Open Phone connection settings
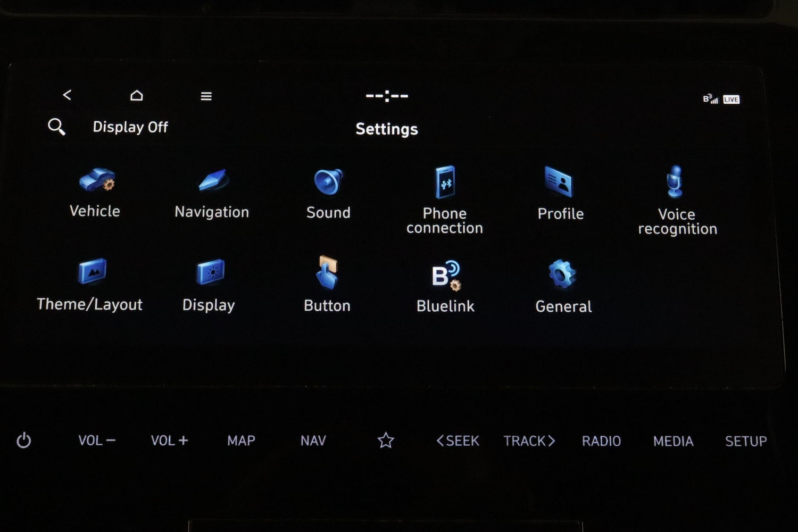Image resolution: width=798 pixels, height=532 pixels. 445,182
